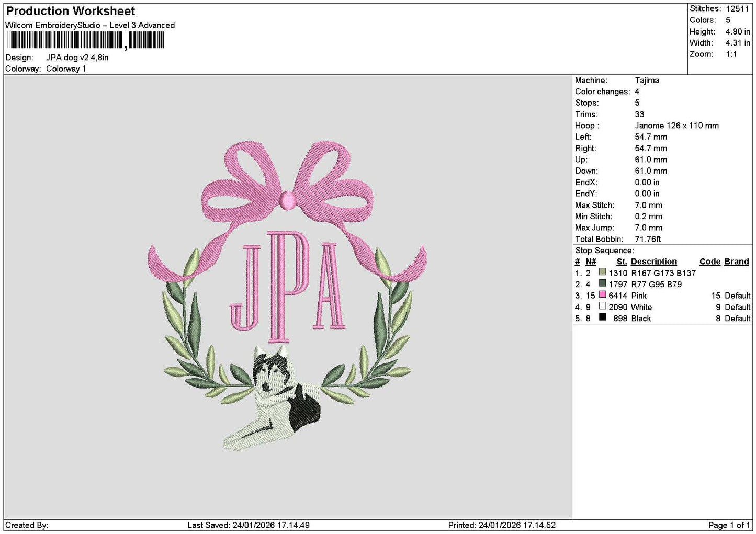Click 'Last Saved: 24/01/2026 17.14.49' footer text
756x534 pixels.
point(249,525)
